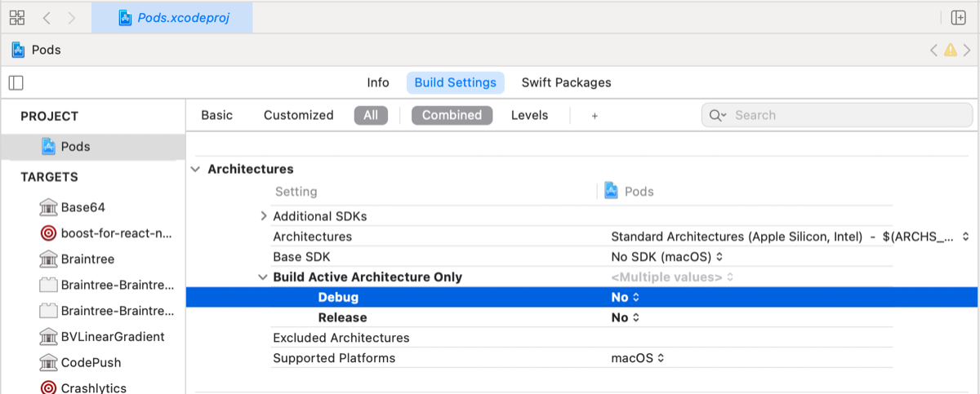
Task: Expand the Additional SDKs row
Action: click(x=264, y=216)
